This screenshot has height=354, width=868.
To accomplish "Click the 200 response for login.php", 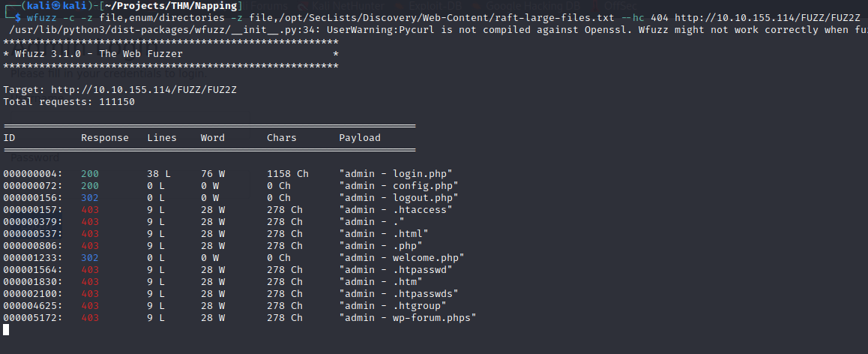I will point(90,173).
